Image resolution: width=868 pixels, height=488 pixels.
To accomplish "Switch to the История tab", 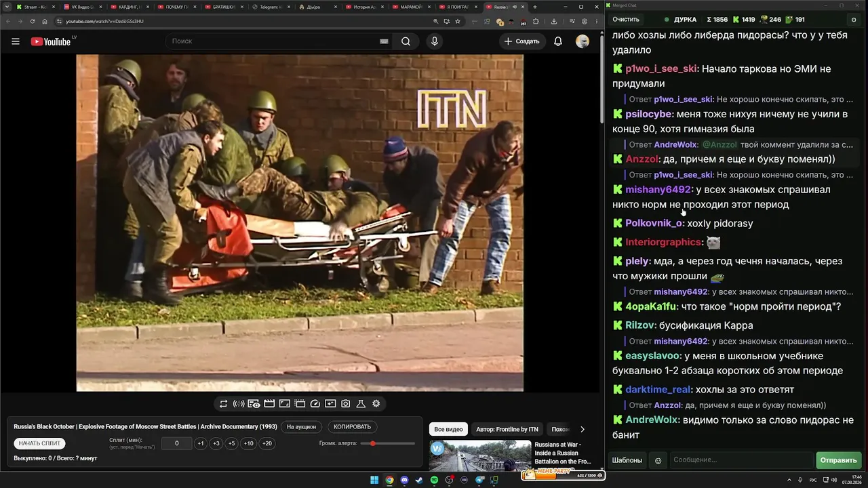I will [x=364, y=7].
